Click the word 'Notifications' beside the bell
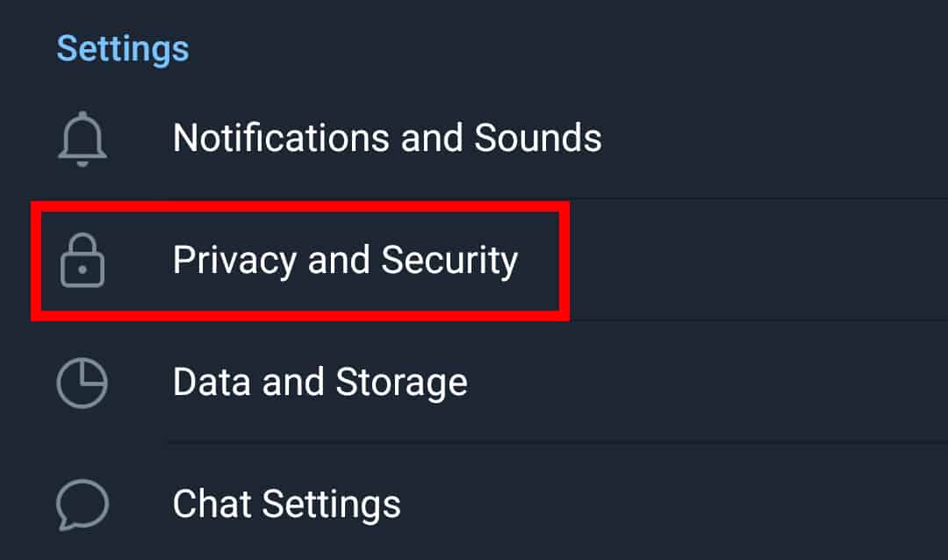This screenshot has width=948, height=560. pyautogui.click(x=281, y=138)
